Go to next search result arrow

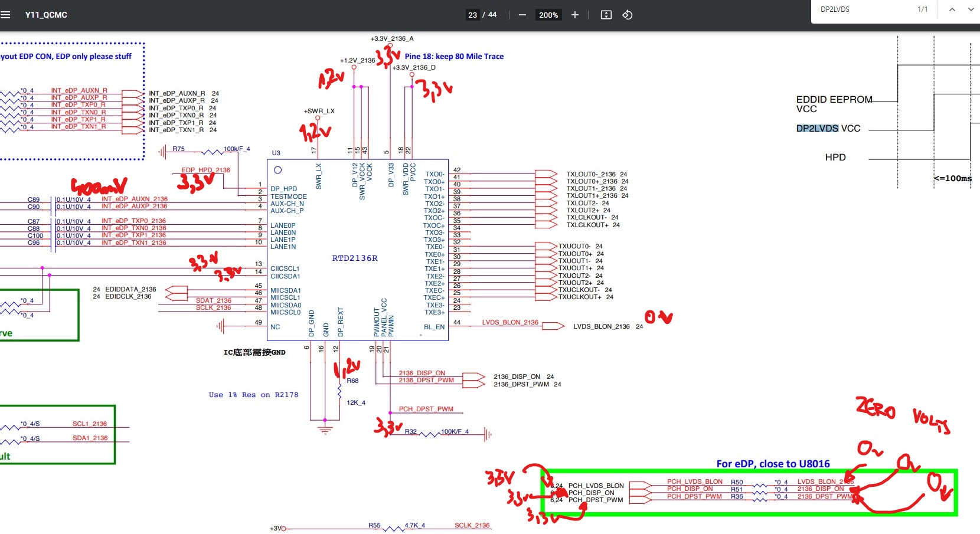pyautogui.click(x=971, y=9)
